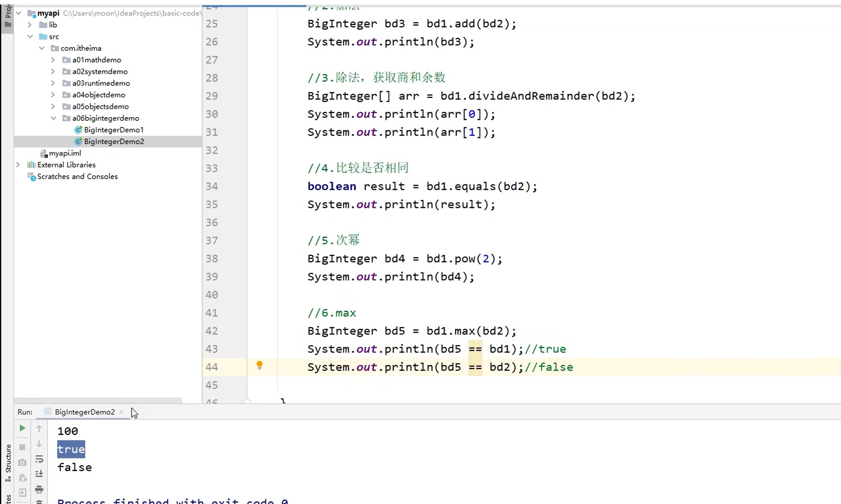Click the Down stack trace arrow
The image size is (841, 504).
[x=39, y=444]
